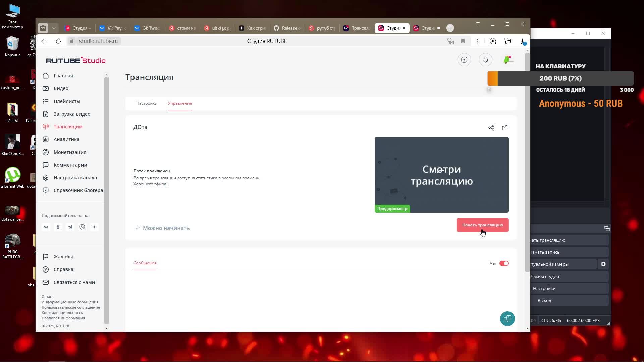Select the Управление tab

(x=180, y=103)
